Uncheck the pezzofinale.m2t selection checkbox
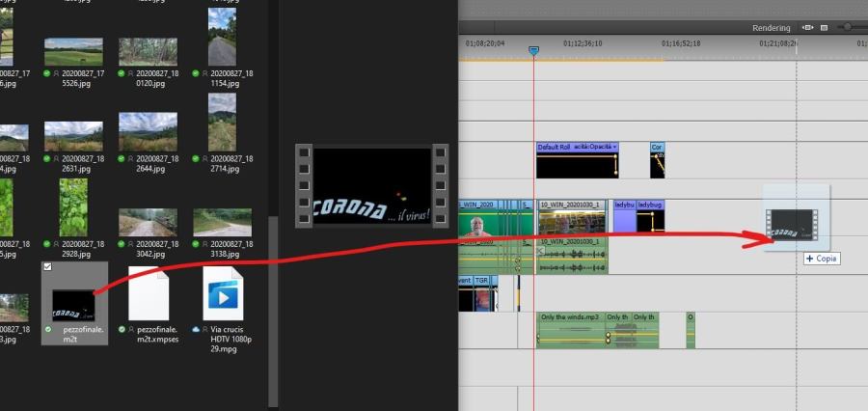This screenshot has height=411, width=868. coord(48,266)
